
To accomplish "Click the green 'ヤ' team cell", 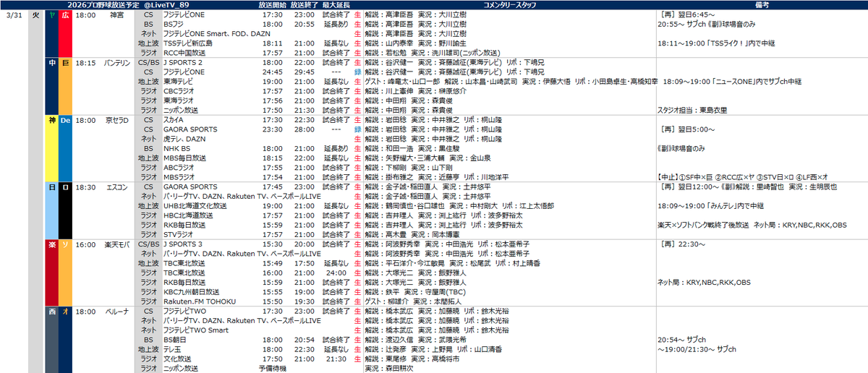I will tap(51, 33).
